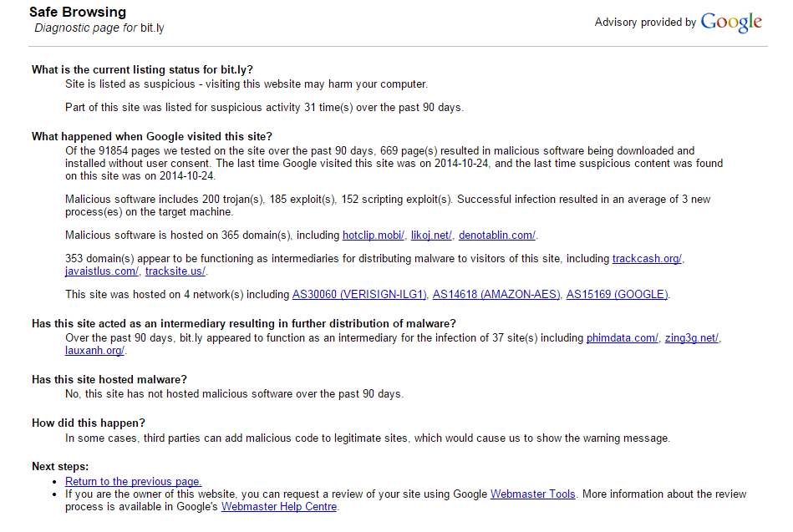Screen dimensions: 793x532
Task: Click the 'Advisory provided by' text
Action: pos(645,23)
